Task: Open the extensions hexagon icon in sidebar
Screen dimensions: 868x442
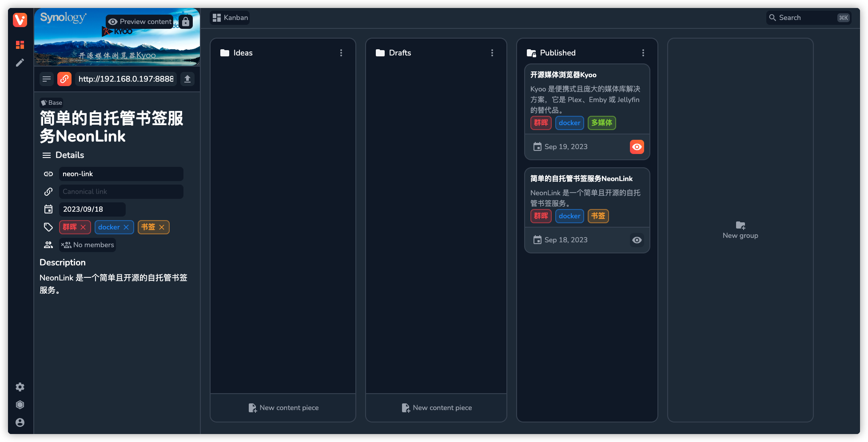Action: coord(20,405)
